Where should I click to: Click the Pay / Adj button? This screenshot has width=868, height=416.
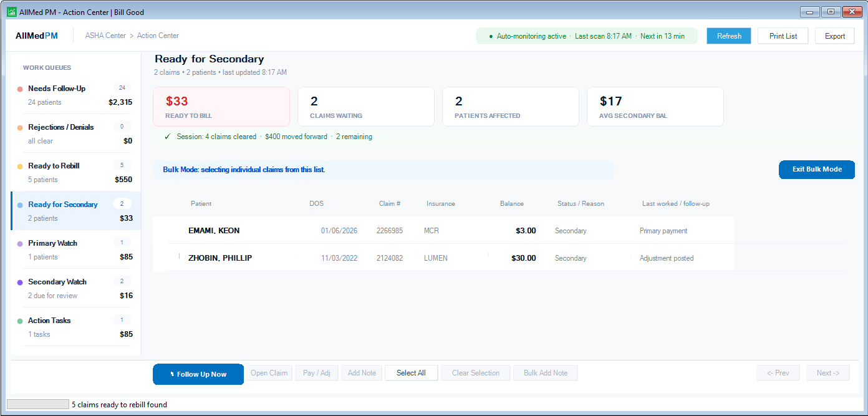pyautogui.click(x=317, y=373)
